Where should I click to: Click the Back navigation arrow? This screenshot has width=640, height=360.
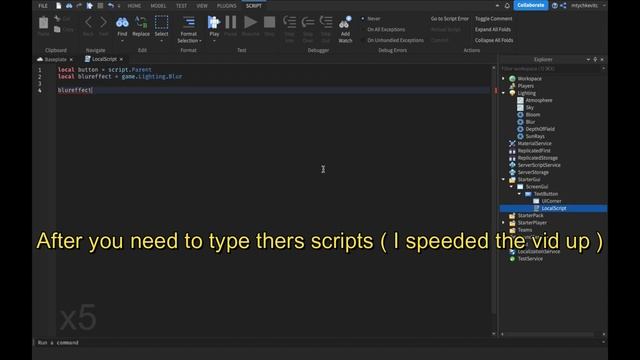[x=88, y=22]
